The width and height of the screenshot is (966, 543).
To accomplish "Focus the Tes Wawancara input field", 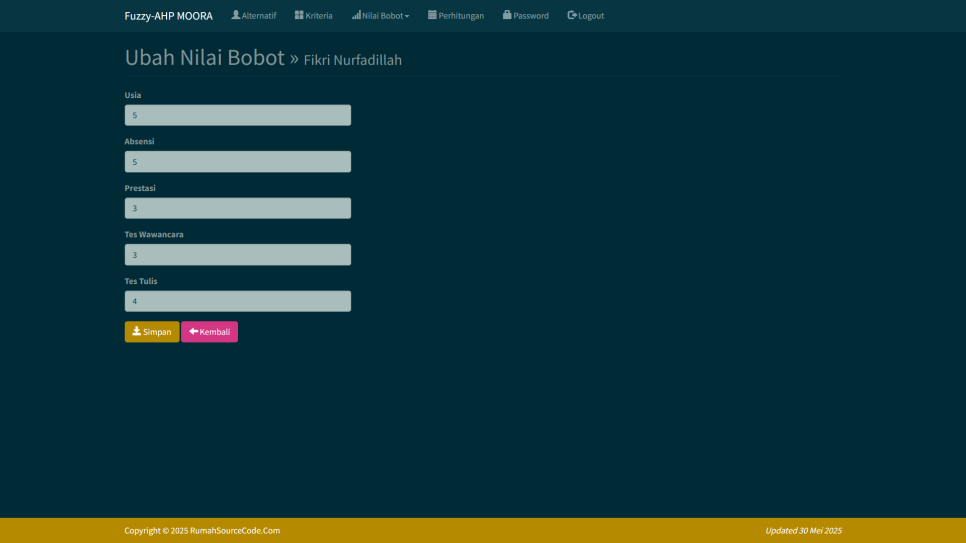I will point(237,255).
